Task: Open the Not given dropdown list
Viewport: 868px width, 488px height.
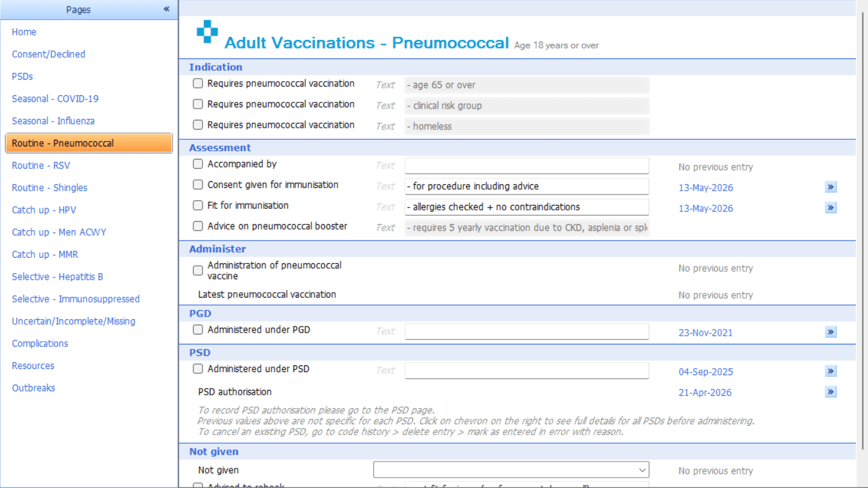Action: [511, 470]
